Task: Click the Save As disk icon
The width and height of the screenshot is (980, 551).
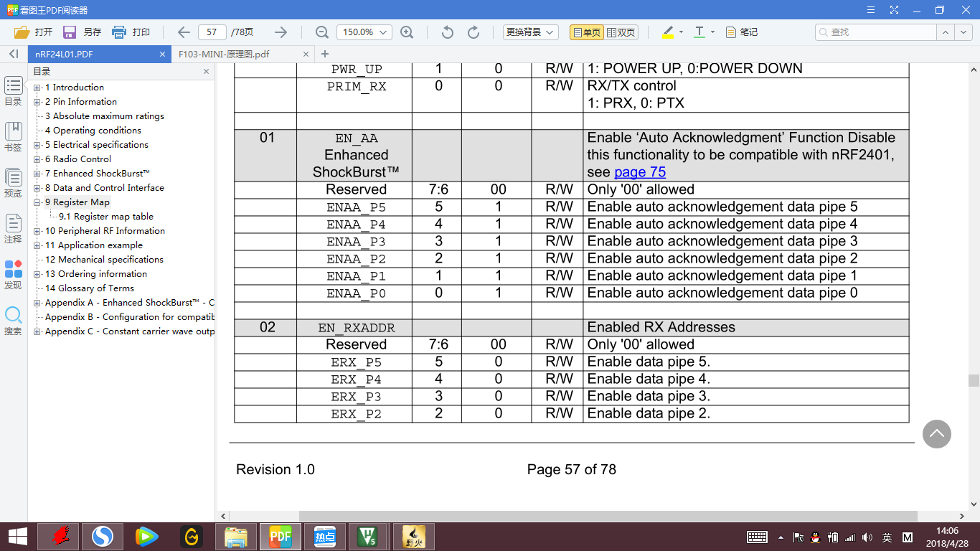Action: tap(70, 32)
